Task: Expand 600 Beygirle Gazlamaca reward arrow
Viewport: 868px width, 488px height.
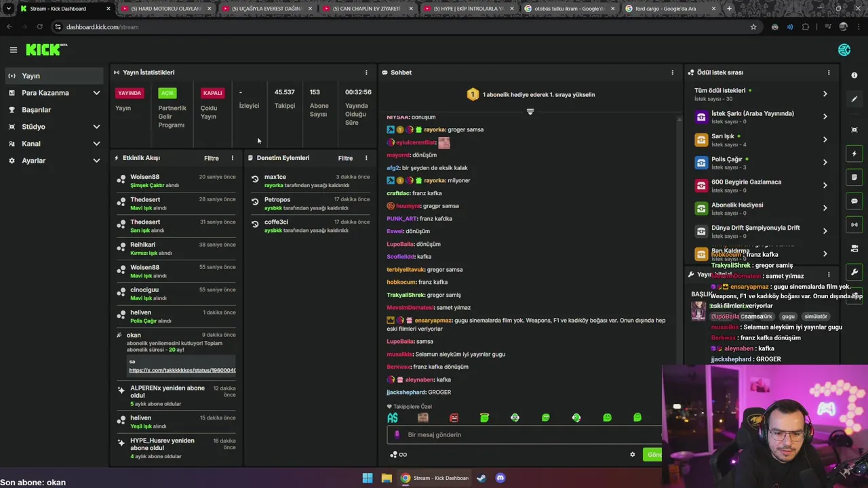Action: pyautogui.click(x=825, y=185)
